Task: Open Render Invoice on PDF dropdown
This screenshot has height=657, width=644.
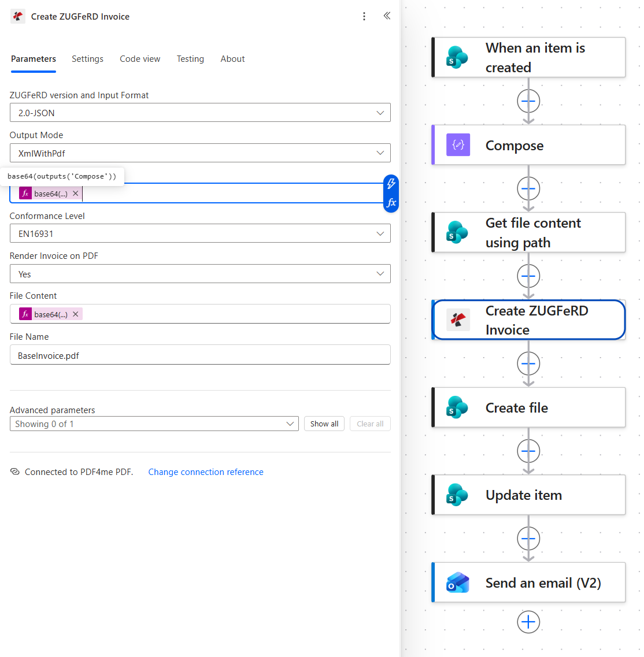Action: click(200, 274)
